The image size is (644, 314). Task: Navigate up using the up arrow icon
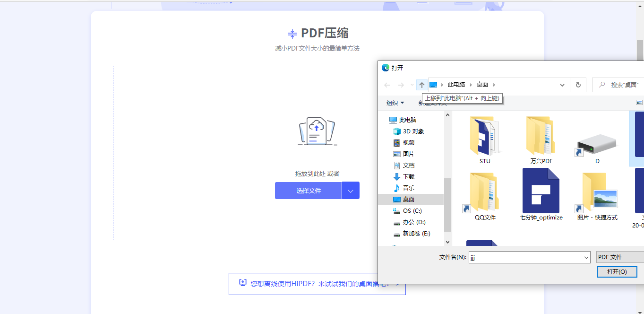(421, 84)
